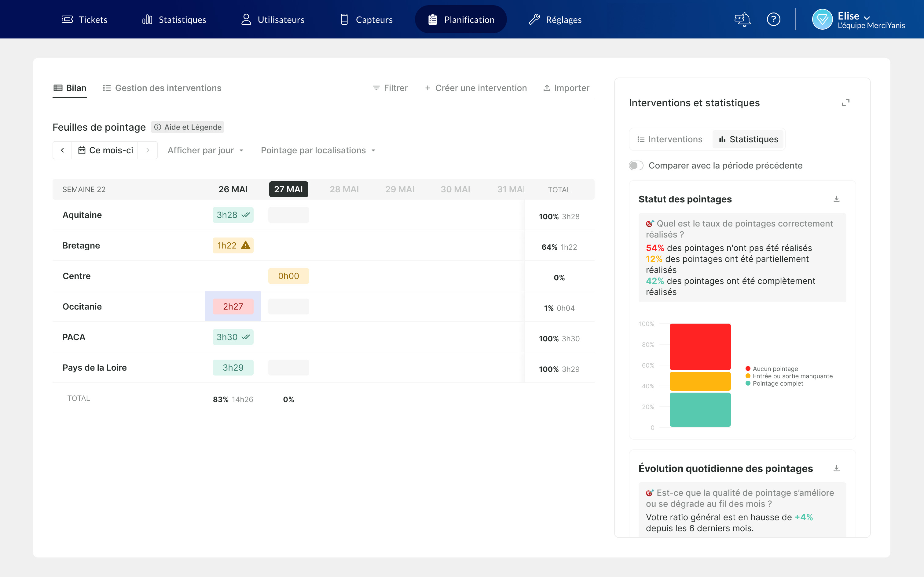Expand Pointage par localisations dropdown
Screen dimensions: 924x577
point(318,150)
